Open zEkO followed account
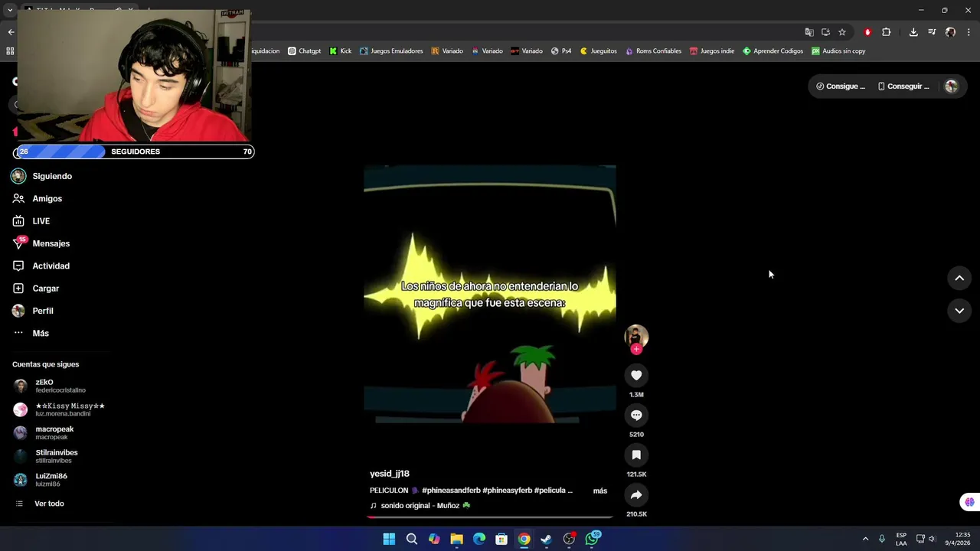 50,386
